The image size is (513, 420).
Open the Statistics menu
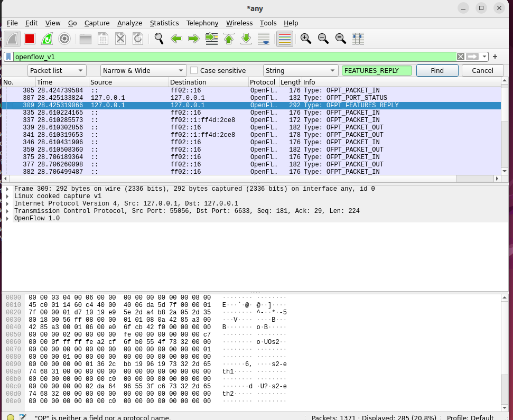(x=164, y=23)
